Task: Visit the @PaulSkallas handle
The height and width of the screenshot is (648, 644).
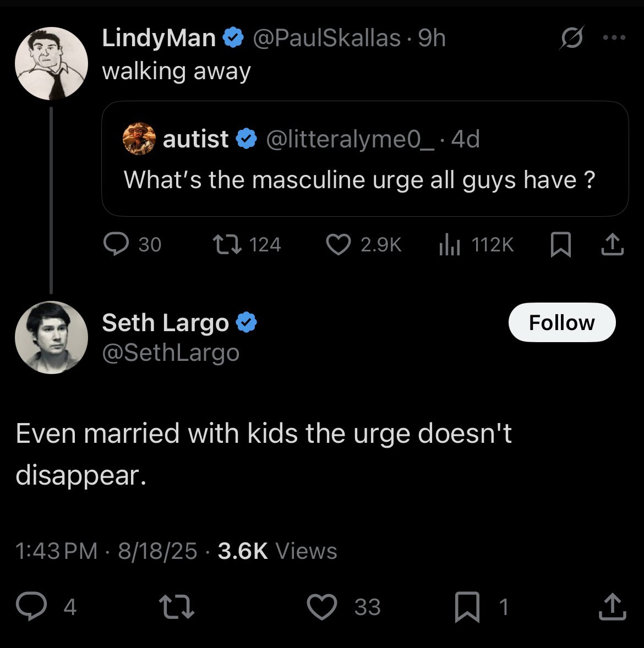Action: pyautogui.click(x=327, y=38)
